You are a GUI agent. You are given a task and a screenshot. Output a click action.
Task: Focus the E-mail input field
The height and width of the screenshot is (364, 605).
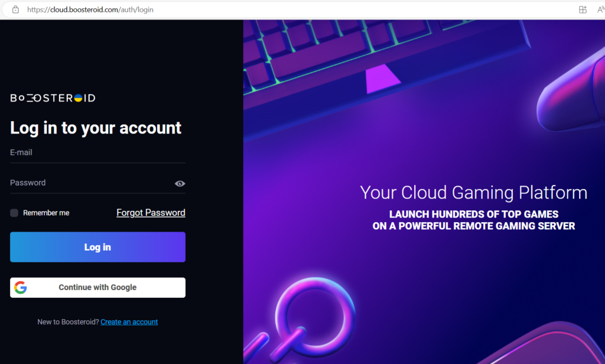click(97, 153)
